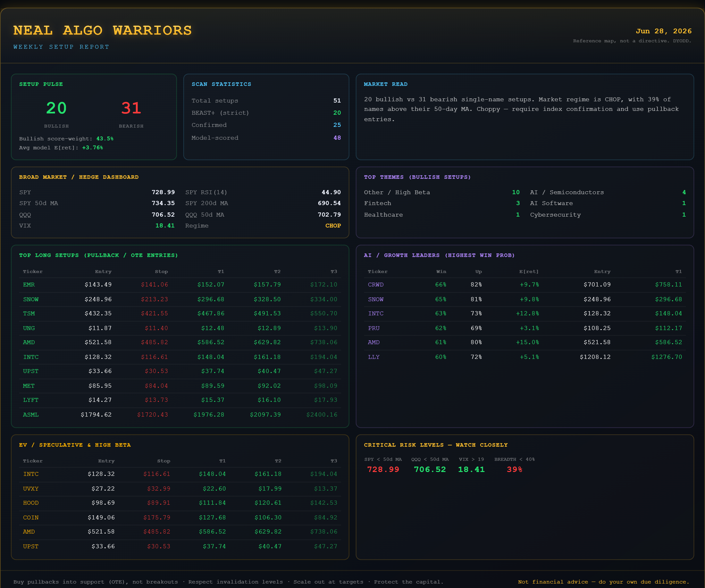Screen dimensions: 705x588
Task: Select the Win column header in Growth Leaders
Action: tap(441, 271)
